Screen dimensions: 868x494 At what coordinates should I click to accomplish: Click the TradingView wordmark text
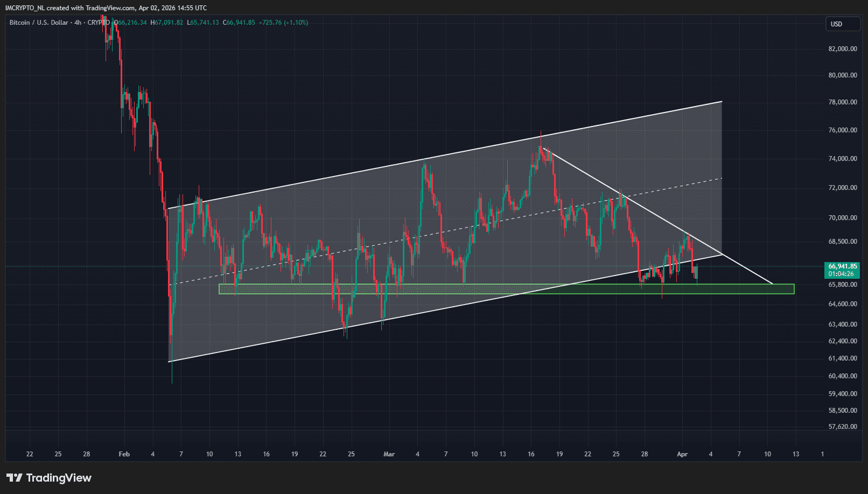59,478
